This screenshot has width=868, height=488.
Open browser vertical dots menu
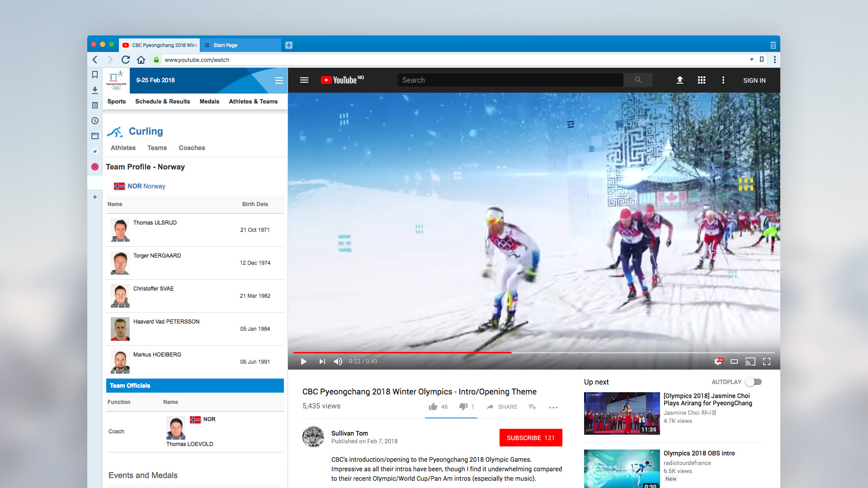pyautogui.click(x=775, y=60)
